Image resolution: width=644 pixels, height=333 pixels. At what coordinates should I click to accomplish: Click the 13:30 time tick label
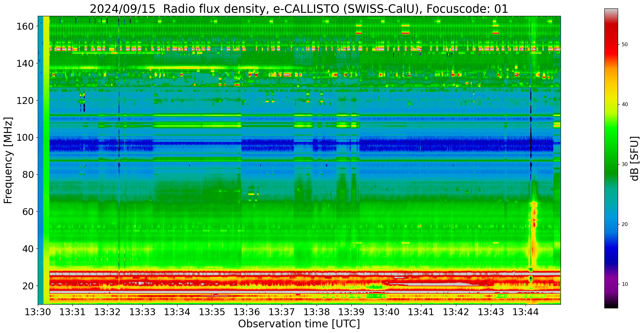click(x=38, y=312)
